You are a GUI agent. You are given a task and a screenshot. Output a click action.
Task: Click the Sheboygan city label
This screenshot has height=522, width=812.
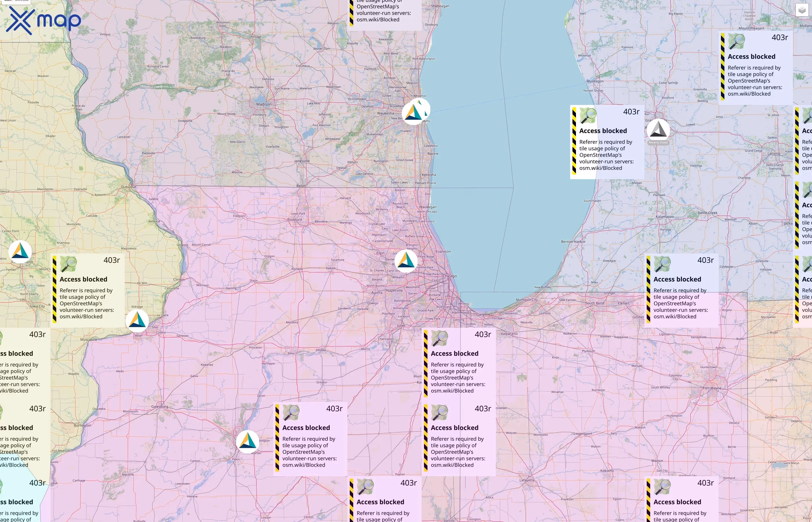[440, 6]
